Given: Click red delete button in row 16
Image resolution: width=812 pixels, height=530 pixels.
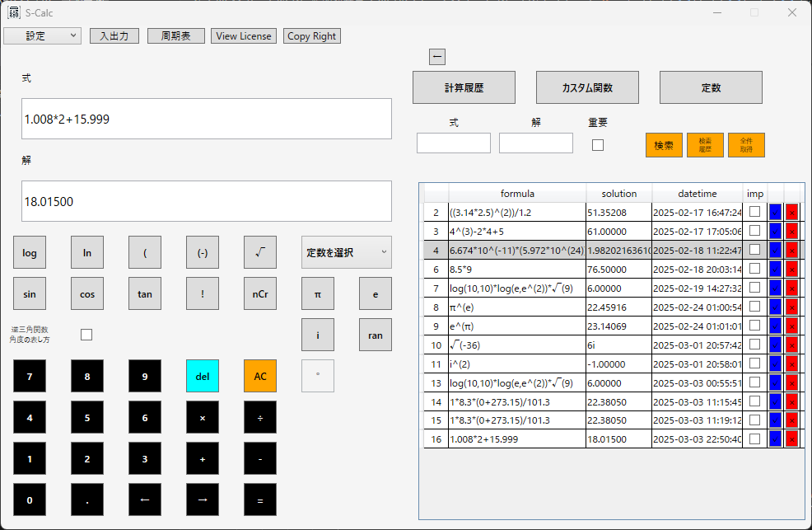Looking at the screenshot, I should [791, 439].
